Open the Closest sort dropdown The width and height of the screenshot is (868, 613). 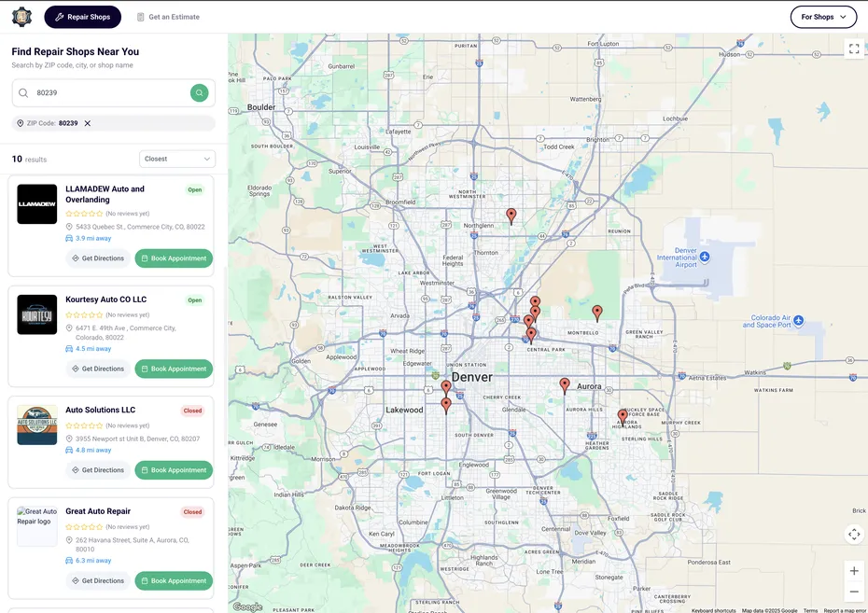pyautogui.click(x=176, y=157)
